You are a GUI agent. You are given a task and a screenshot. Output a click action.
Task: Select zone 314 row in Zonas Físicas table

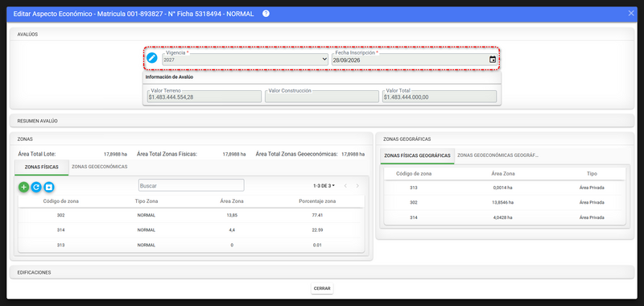click(x=191, y=230)
